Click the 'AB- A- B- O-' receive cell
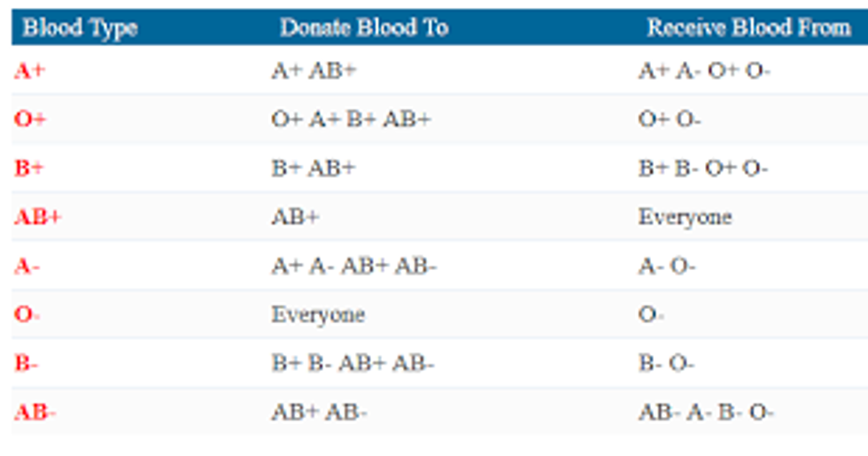Image resolution: width=868 pixels, height=456 pixels. (x=706, y=412)
